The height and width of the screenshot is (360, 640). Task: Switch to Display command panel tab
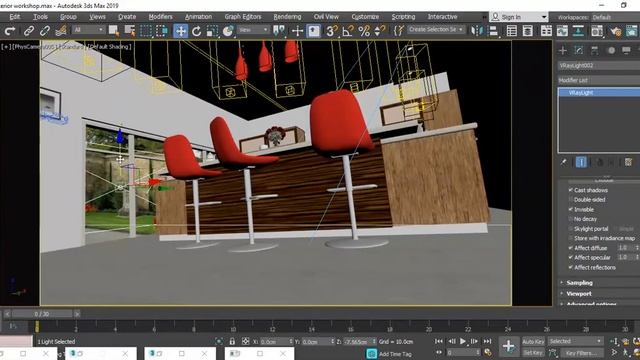(x=627, y=51)
